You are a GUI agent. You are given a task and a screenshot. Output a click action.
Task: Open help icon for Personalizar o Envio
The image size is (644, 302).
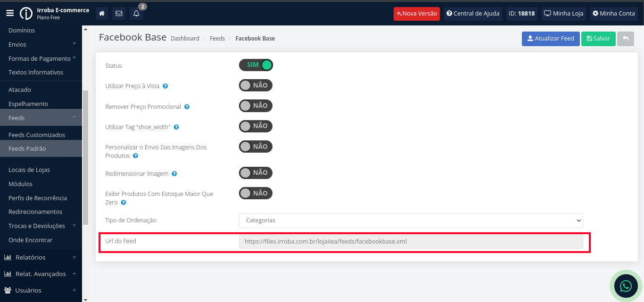click(136, 156)
